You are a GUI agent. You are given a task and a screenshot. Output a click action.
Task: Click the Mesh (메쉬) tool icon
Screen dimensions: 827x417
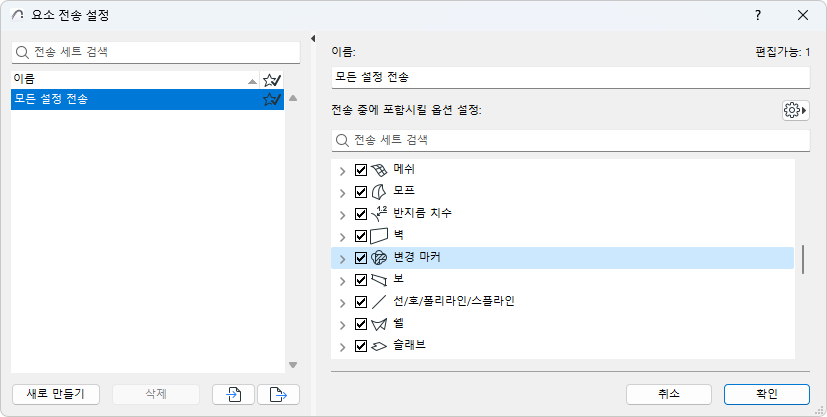[379, 170]
